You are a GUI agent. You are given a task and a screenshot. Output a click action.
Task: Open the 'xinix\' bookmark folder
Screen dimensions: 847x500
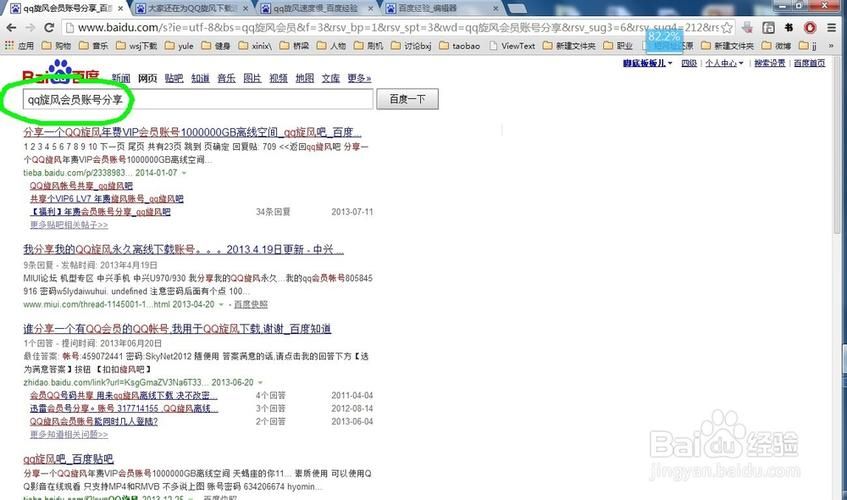[x=255, y=46]
